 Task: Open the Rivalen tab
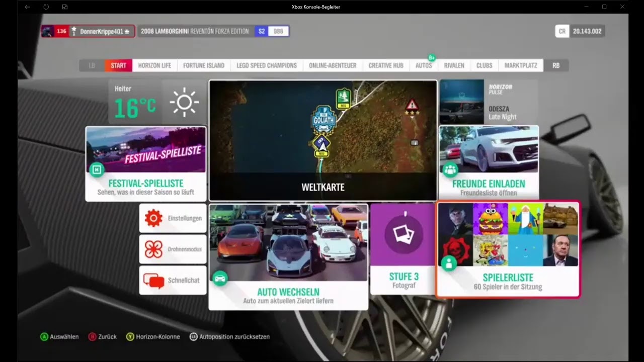click(454, 65)
